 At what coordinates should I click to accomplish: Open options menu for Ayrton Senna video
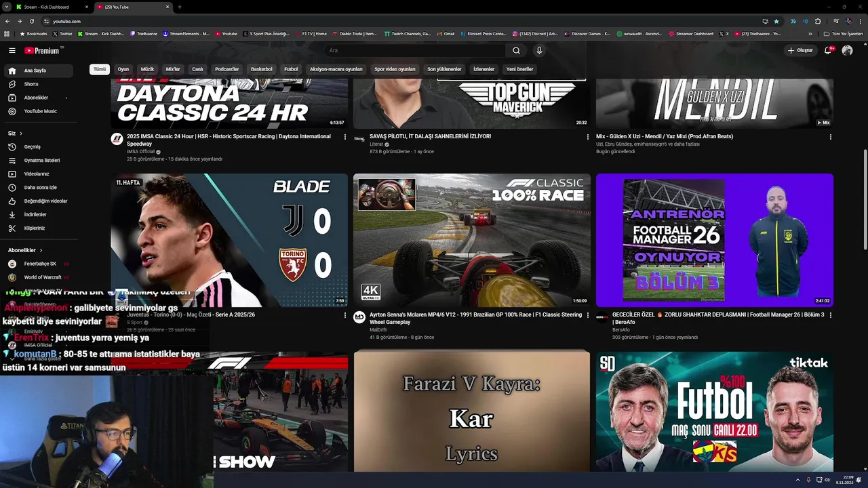[588, 315]
